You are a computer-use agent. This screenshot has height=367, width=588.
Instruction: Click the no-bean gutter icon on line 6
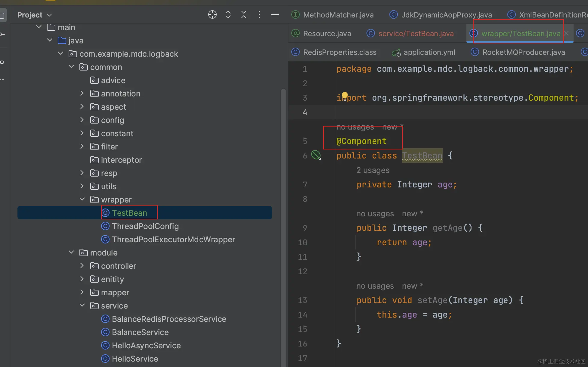click(316, 155)
